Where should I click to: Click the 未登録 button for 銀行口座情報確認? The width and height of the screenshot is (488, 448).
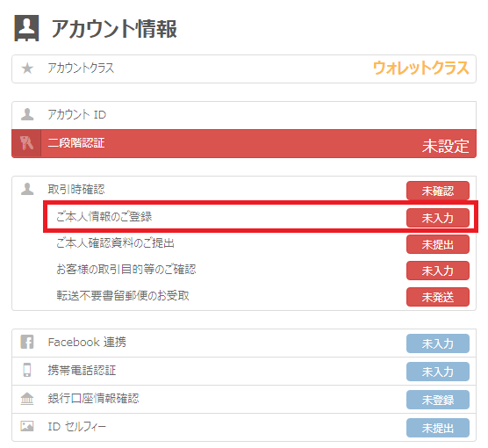(x=438, y=400)
